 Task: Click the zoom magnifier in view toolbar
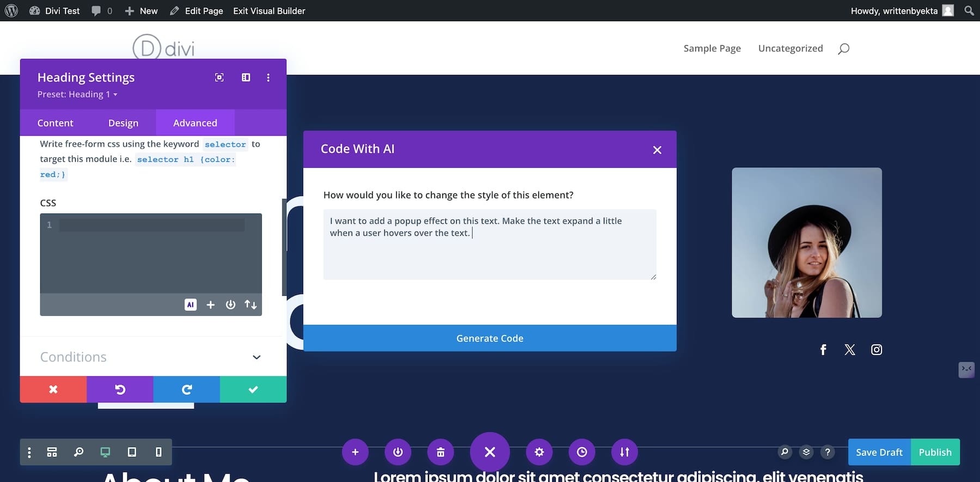[x=78, y=452]
